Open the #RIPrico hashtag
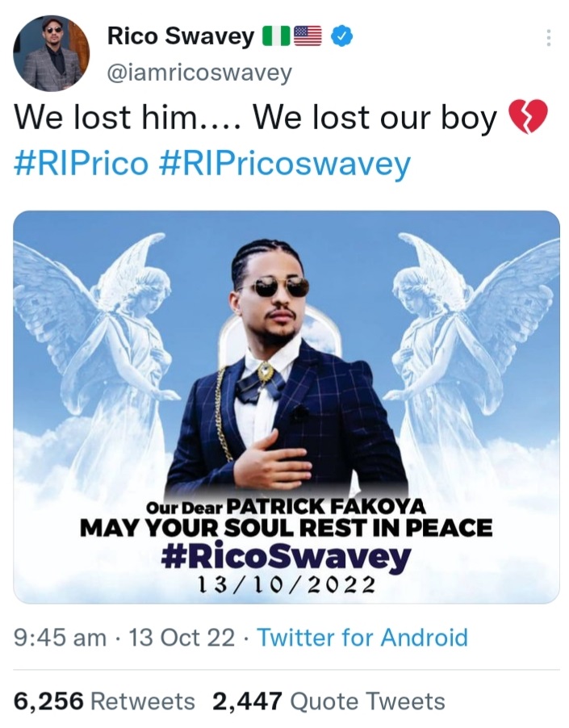Viewport: 569px width, 728px height. 82,165
